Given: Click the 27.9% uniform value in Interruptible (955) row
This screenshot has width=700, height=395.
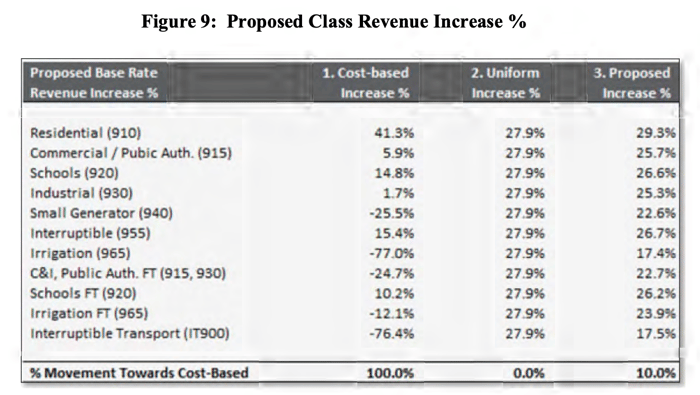Looking at the screenshot, I should point(525,233).
